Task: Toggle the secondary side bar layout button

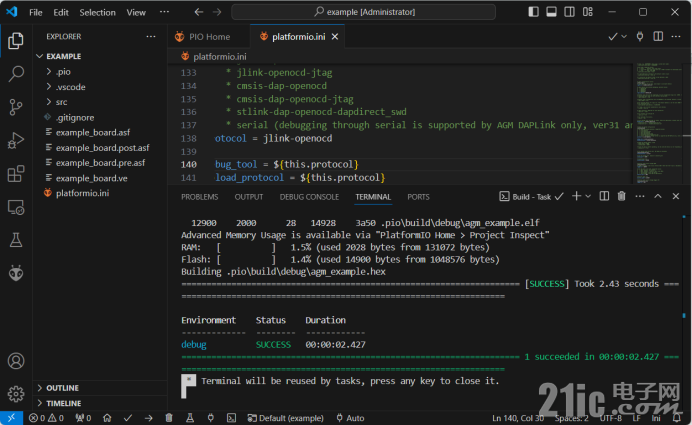Action: click(569, 12)
